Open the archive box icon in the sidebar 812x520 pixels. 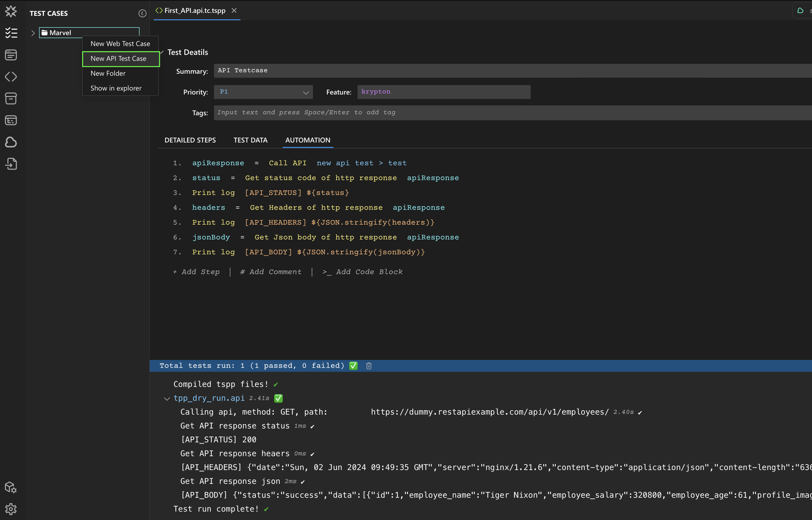(11, 99)
